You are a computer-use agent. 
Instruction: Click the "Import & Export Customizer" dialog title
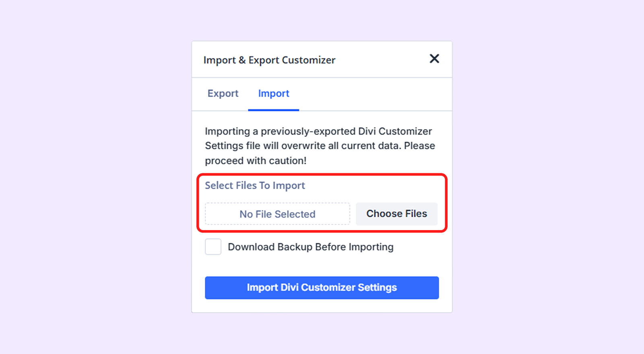point(269,60)
